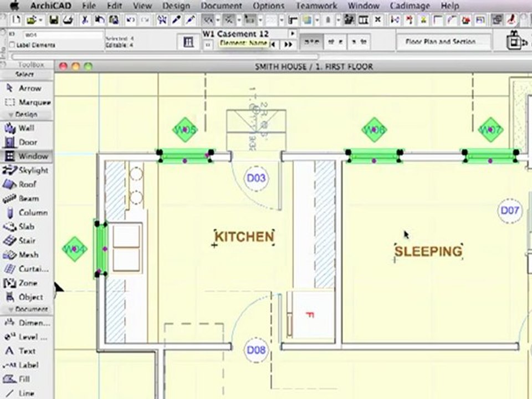Choose the Object tool

coord(27,297)
